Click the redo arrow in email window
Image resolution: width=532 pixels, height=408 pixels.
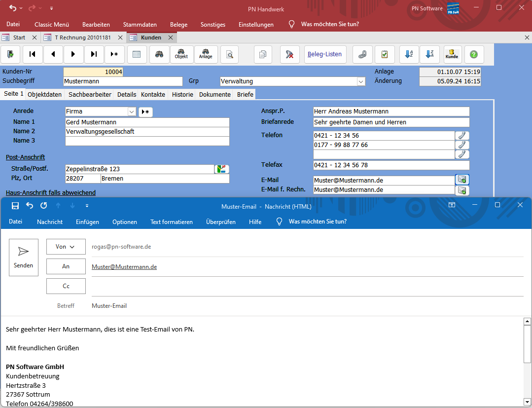coord(44,206)
